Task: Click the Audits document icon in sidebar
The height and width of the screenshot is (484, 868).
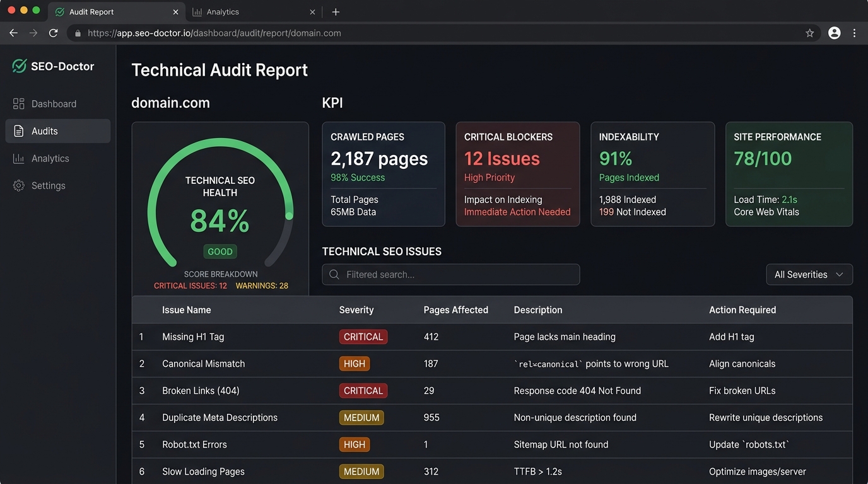Action: [19, 131]
